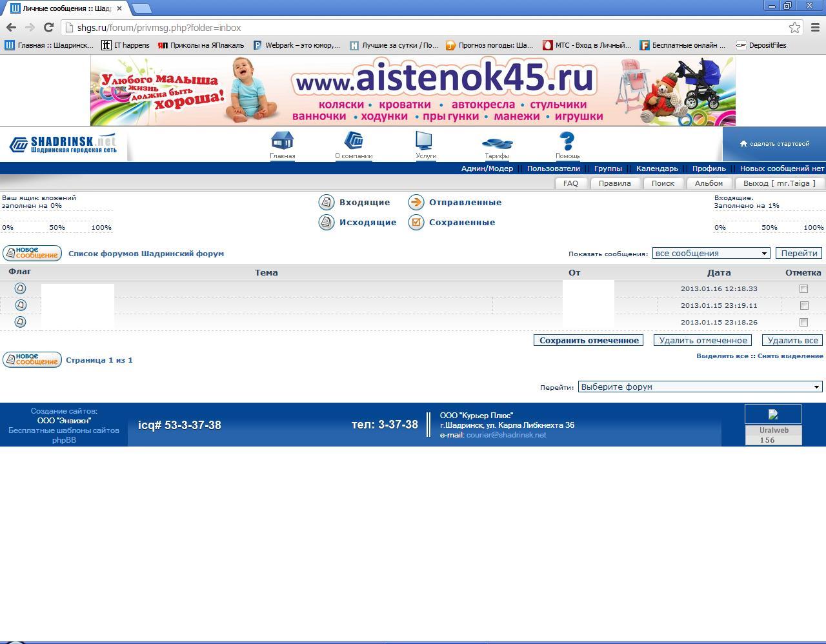The height and width of the screenshot is (644, 826).
Task: Open Главная :: Шадринск bookmark
Action: [50, 45]
